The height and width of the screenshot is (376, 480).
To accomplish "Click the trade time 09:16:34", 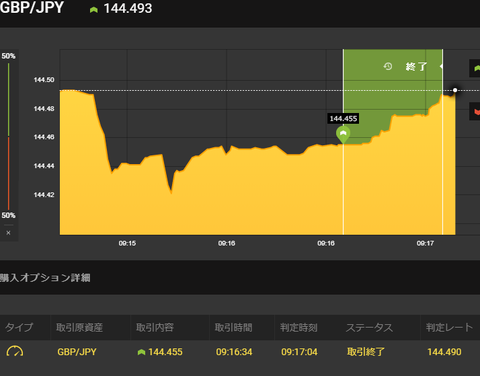I will tap(234, 352).
